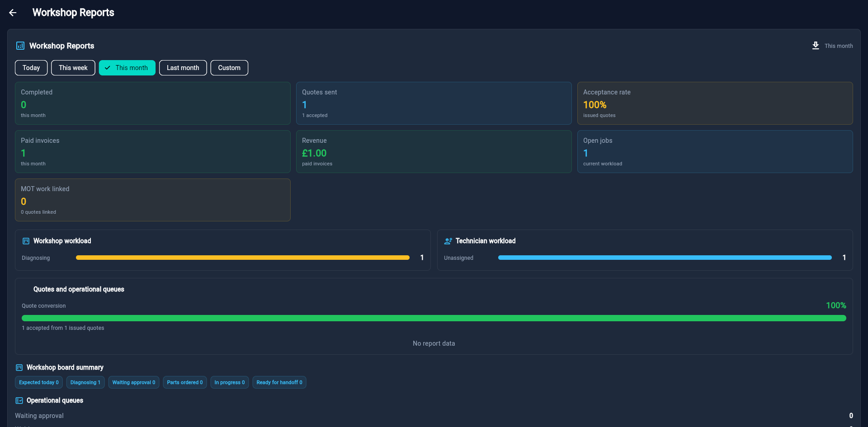Open the Ready for handoff 0 chip

click(x=279, y=382)
